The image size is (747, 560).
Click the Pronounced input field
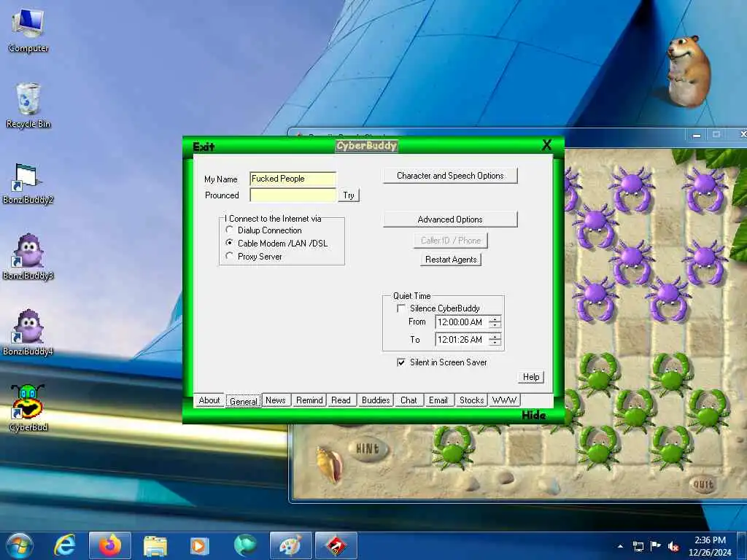[293, 195]
